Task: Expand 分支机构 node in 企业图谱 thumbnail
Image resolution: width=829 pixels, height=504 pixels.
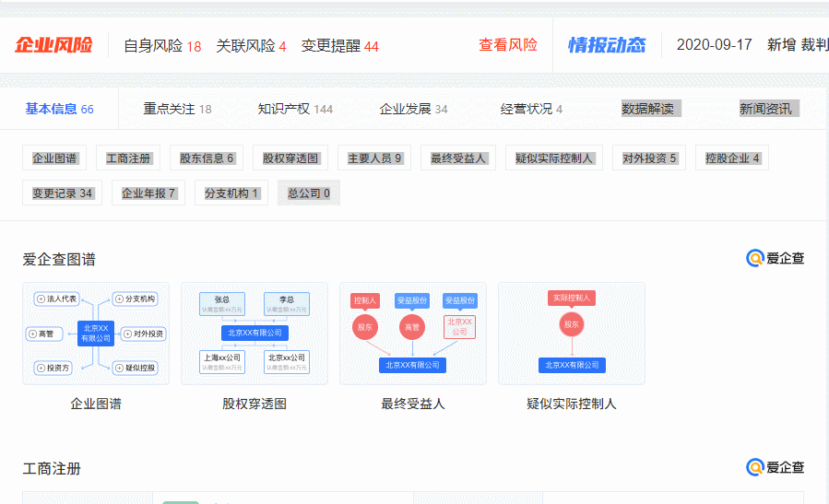Action: coord(135,299)
